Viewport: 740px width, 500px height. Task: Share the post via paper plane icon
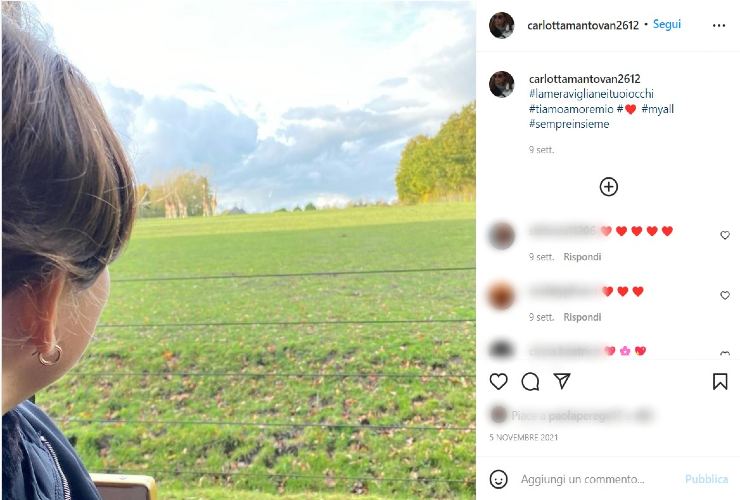pyautogui.click(x=562, y=381)
